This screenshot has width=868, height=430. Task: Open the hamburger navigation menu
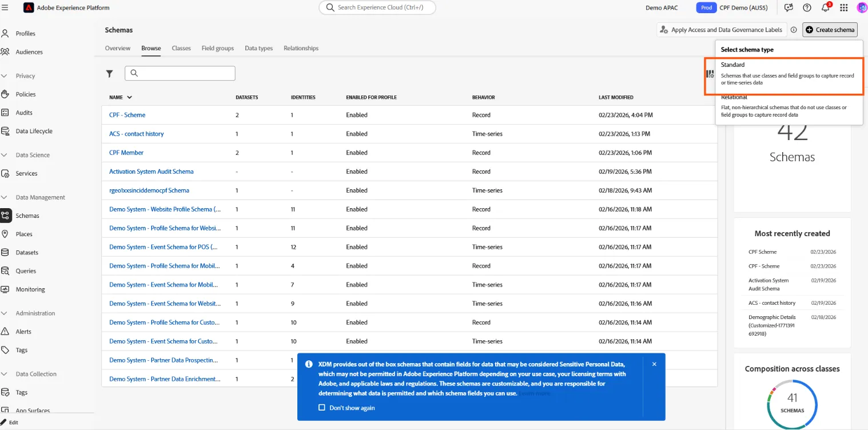point(5,8)
